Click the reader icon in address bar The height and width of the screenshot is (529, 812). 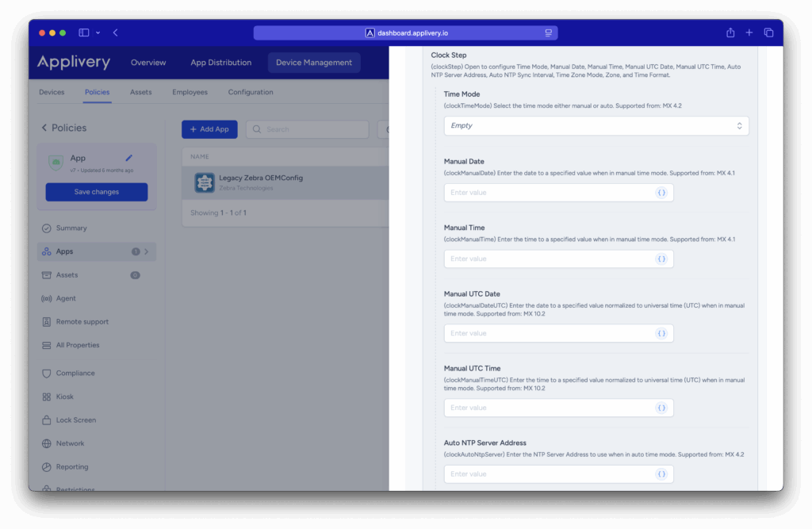548,33
